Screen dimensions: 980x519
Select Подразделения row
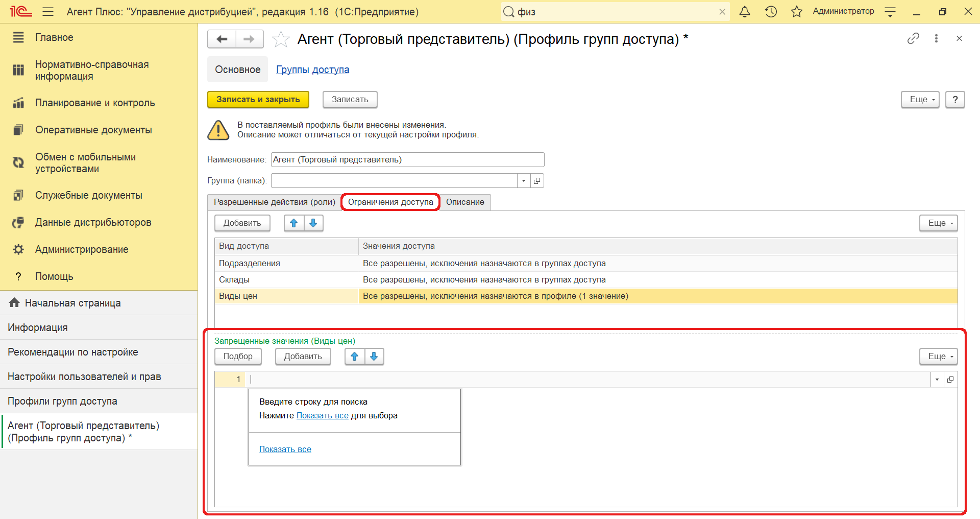tap(586, 263)
